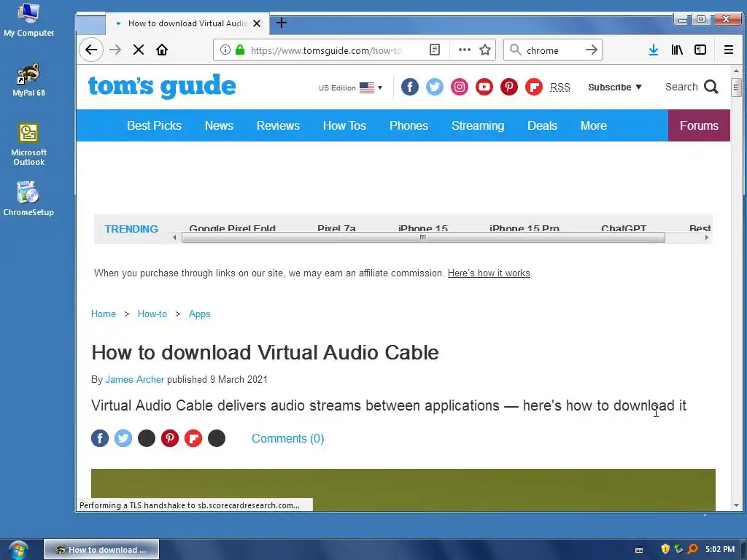Open the browser hamburger menu

click(729, 50)
